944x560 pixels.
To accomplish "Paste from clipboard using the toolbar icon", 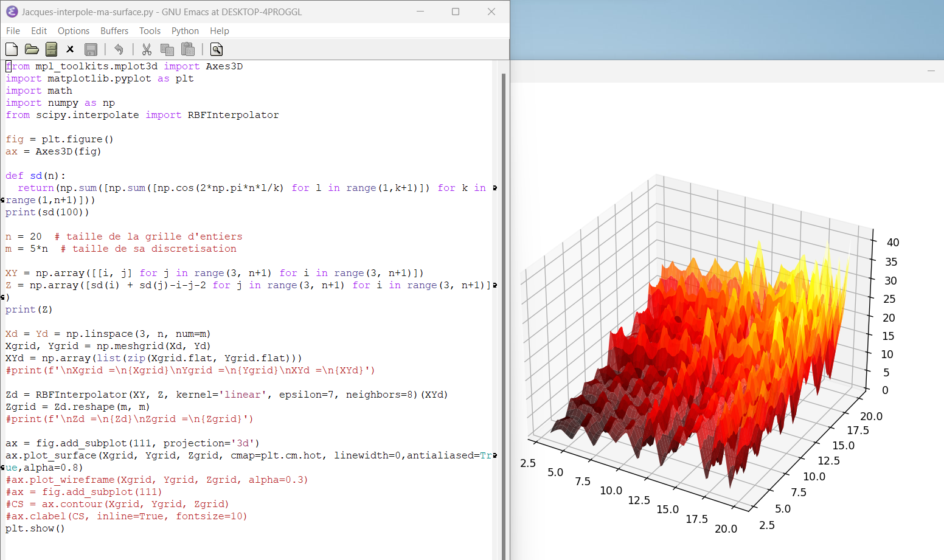I will [188, 49].
